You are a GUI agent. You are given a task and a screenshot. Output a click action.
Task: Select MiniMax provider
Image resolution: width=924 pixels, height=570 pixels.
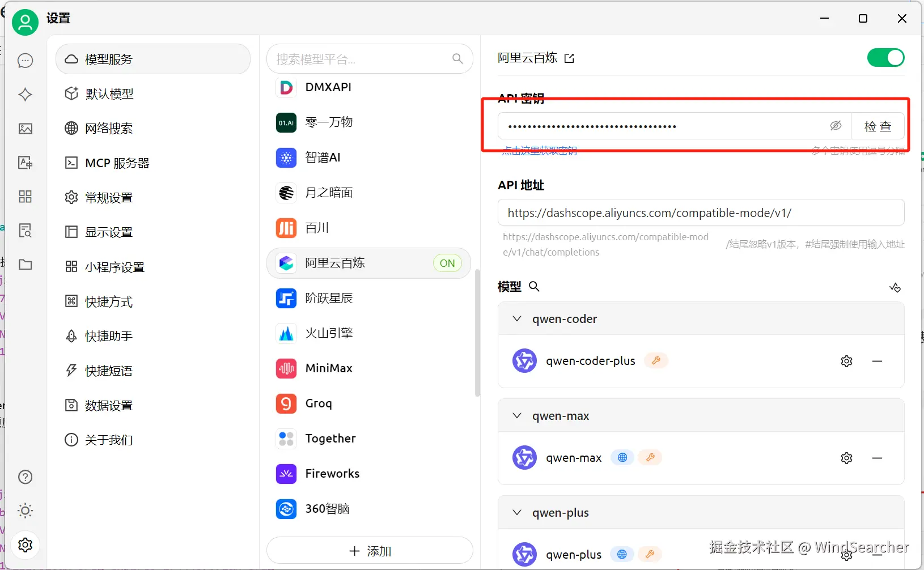pyautogui.click(x=369, y=368)
